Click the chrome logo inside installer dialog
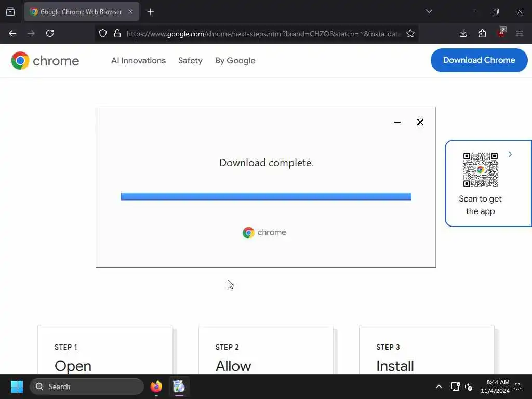532x399 pixels. [x=264, y=232]
